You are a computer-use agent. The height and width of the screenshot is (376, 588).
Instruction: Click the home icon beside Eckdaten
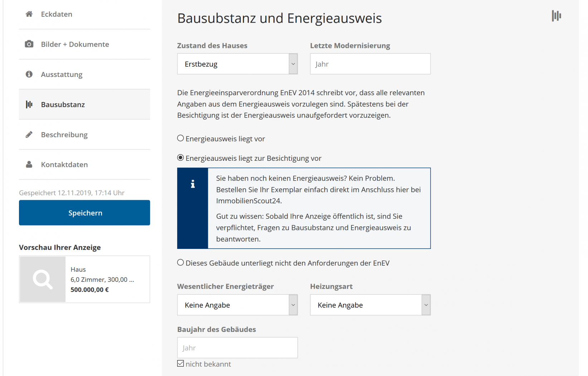click(29, 14)
